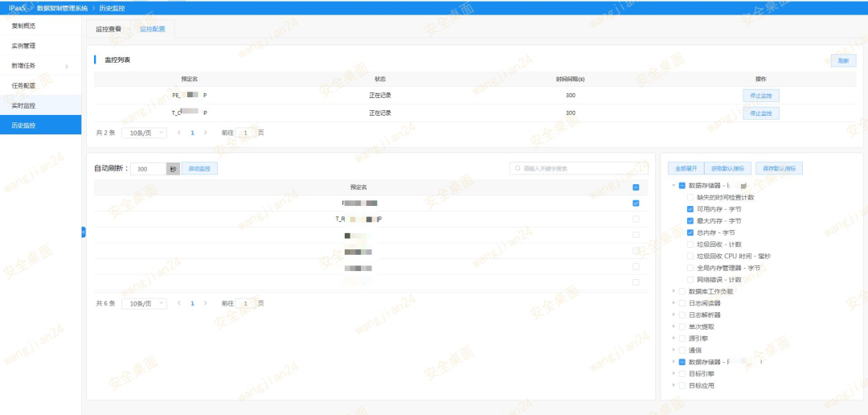Uncheck the checked first row in 预定名 table
The image size is (868, 415).
636,203
